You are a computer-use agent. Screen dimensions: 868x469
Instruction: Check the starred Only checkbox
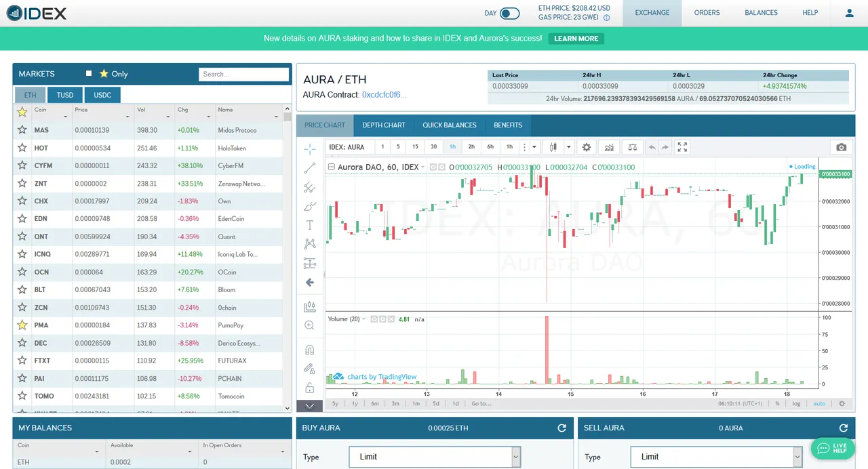pyautogui.click(x=89, y=73)
